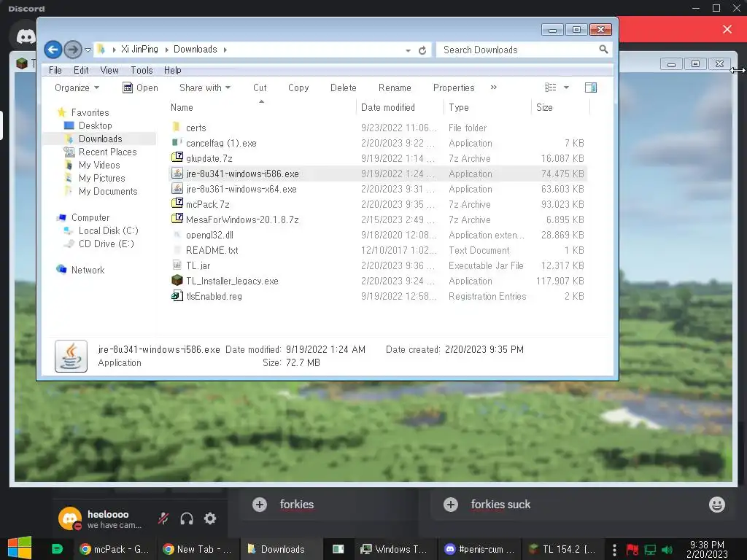
Task: Show more toolbar commands via chevron
Action: [x=494, y=87]
